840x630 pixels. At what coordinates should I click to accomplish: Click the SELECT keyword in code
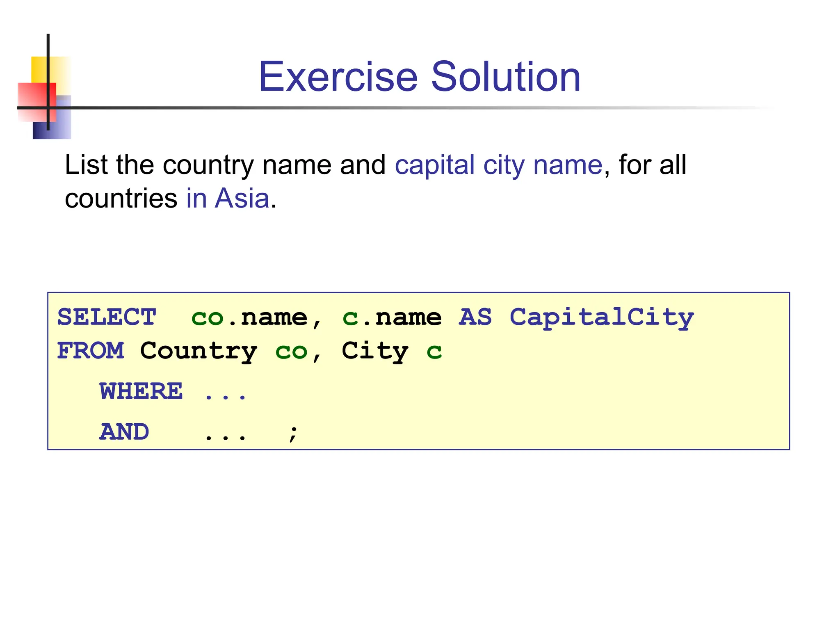click(107, 317)
